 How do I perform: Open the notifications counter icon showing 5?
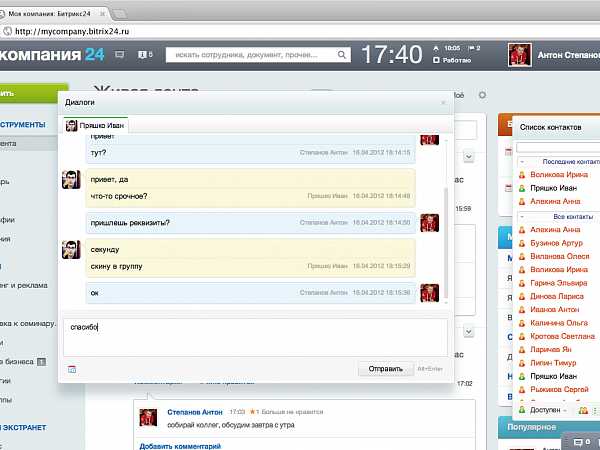(145, 54)
